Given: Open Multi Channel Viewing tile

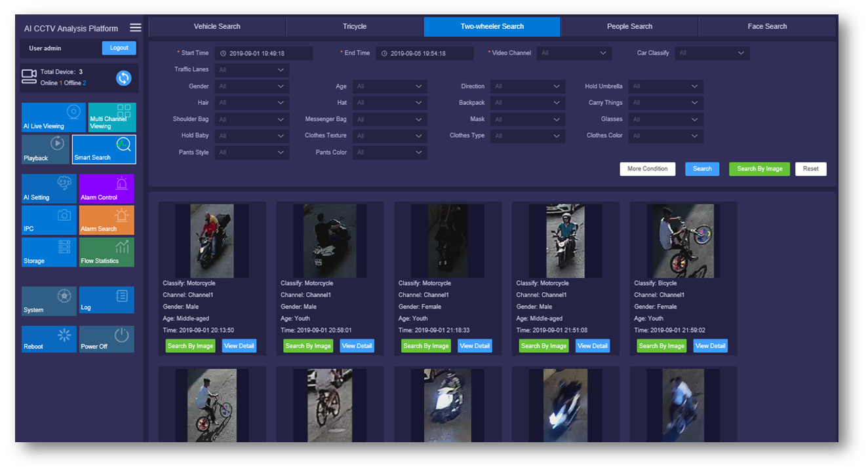Looking at the screenshot, I should pos(111,117).
